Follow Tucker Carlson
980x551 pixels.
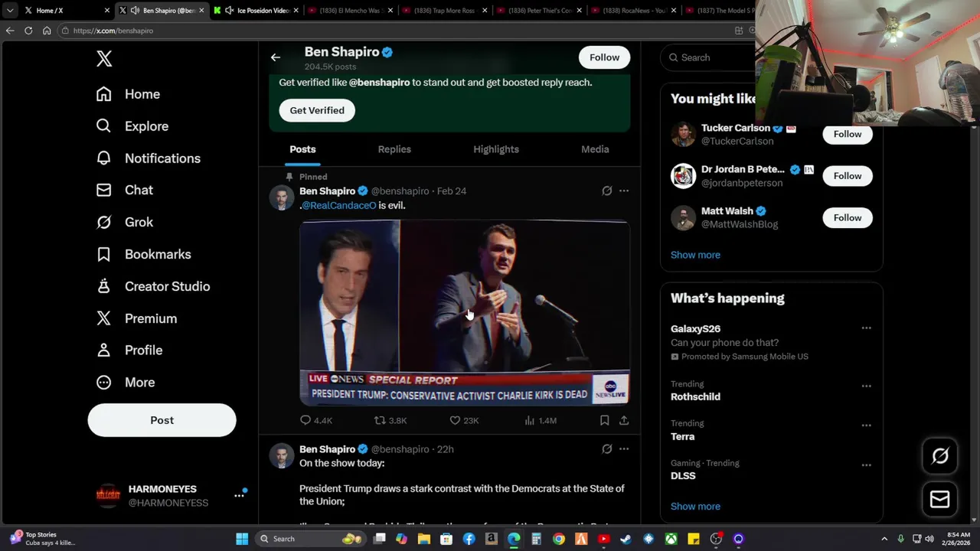(848, 134)
